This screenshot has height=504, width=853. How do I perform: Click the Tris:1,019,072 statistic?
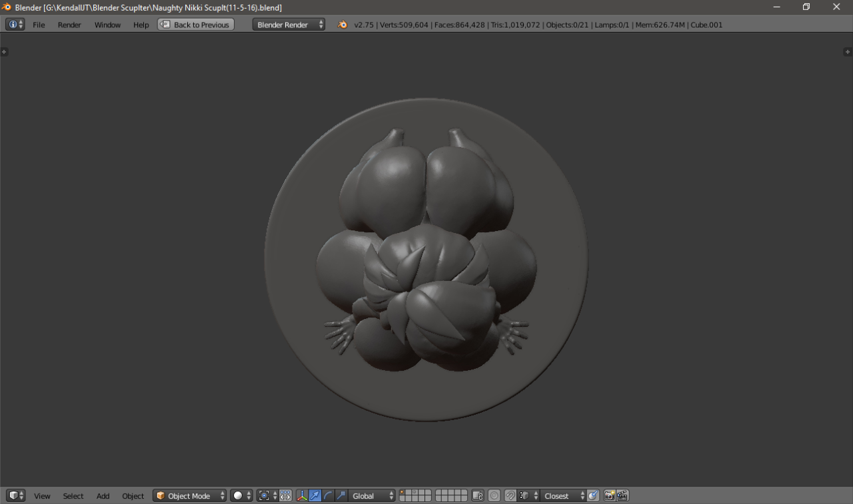pos(515,25)
